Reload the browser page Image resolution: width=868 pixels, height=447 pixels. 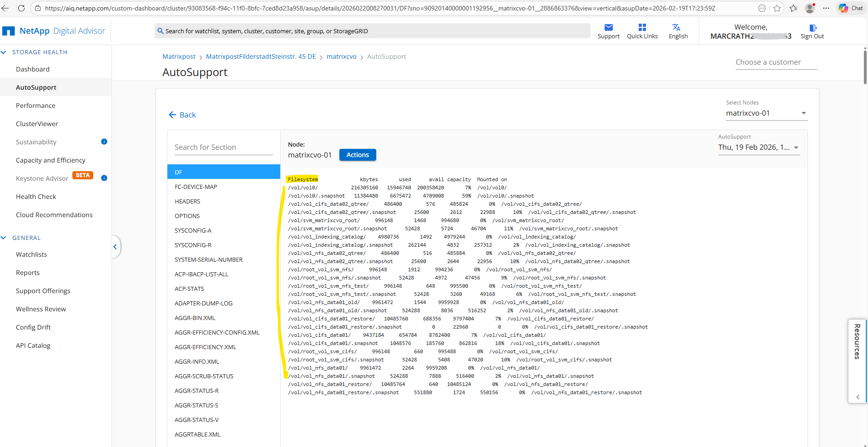(x=21, y=8)
